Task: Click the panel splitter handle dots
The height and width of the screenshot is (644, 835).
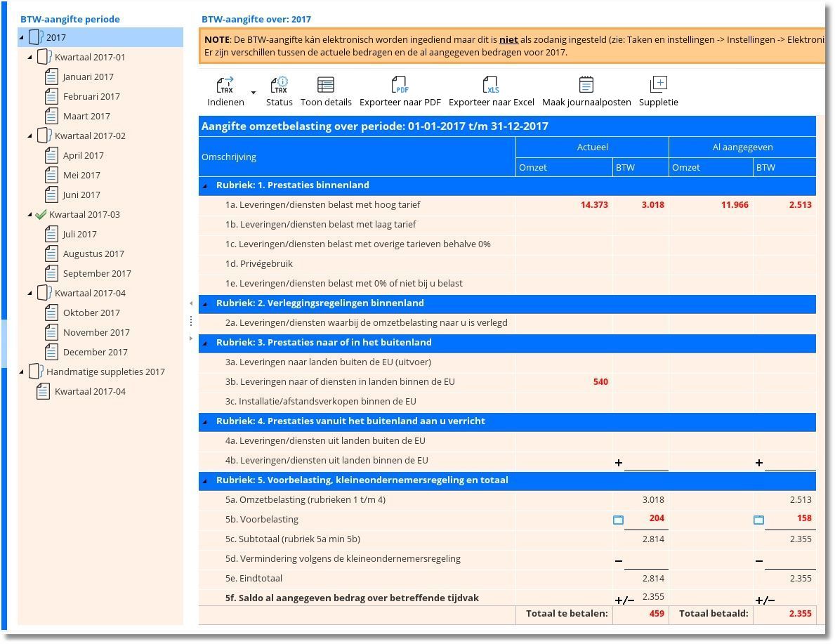Action: coord(191,321)
